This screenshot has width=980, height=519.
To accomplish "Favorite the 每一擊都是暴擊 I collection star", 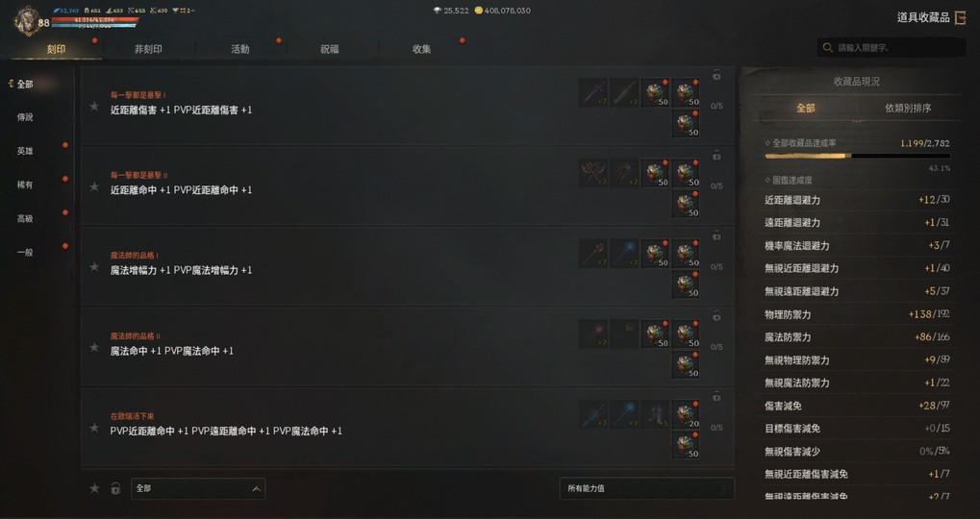I will point(94,106).
